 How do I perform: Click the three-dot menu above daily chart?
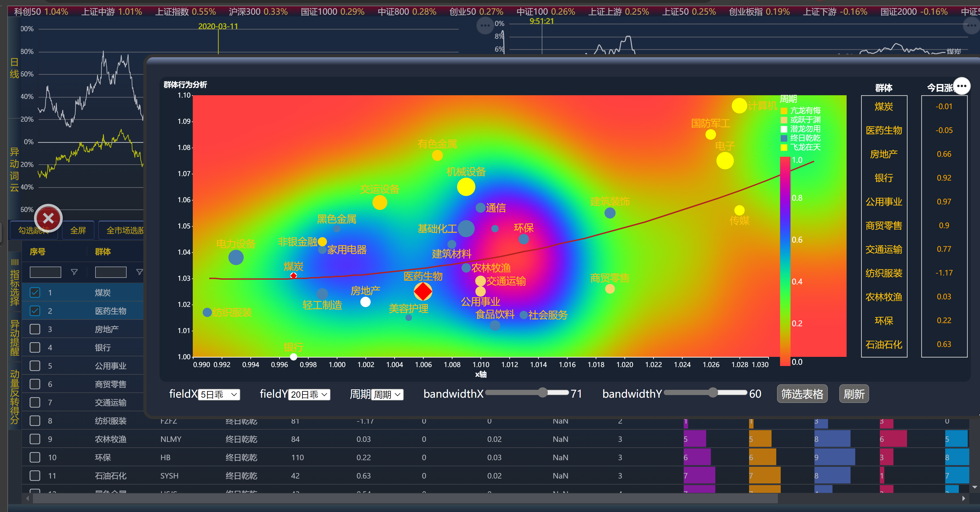point(485,26)
